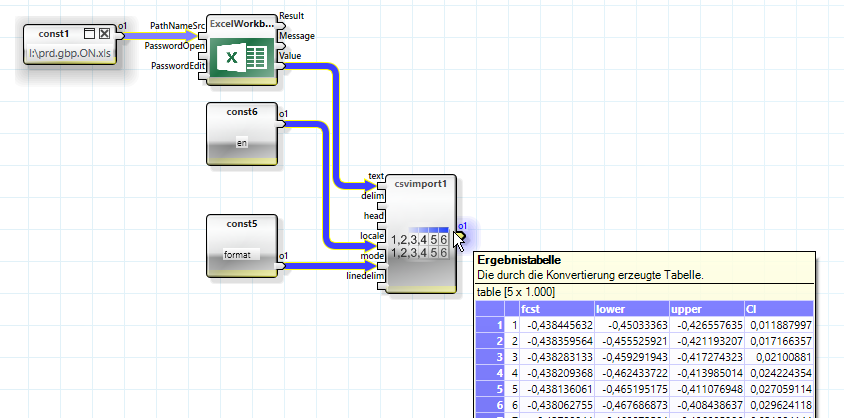Click the lower column header

point(632,309)
